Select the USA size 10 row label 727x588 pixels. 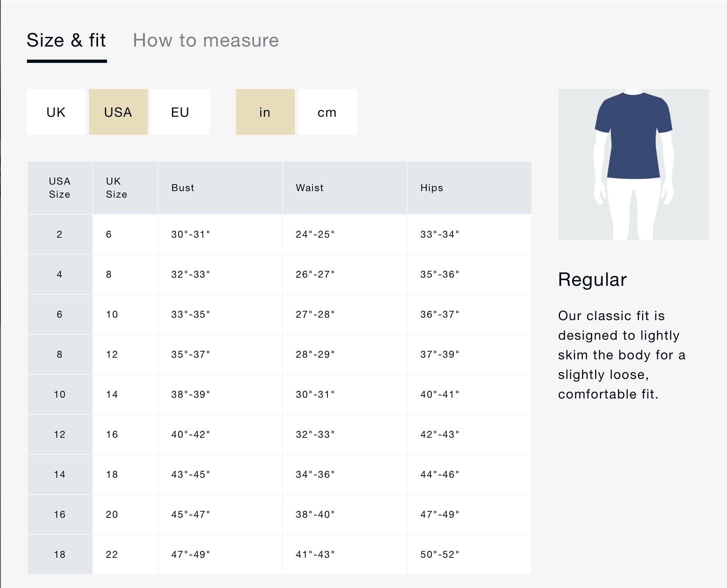point(60,394)
